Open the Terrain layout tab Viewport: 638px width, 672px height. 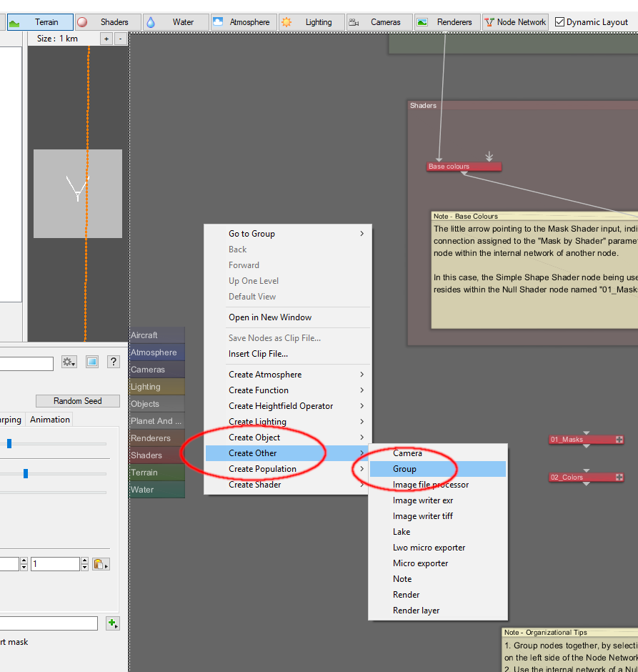coord(40,22)
